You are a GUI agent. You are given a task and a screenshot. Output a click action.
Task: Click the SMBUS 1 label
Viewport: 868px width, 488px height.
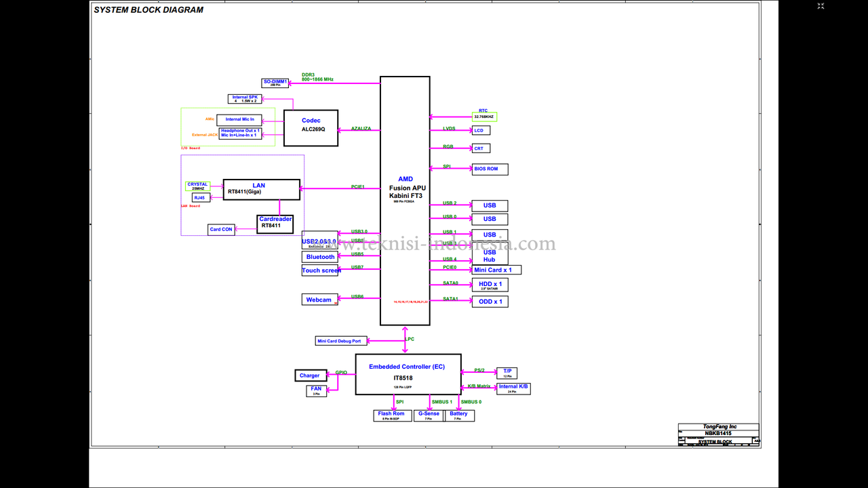tap(441, 402)
